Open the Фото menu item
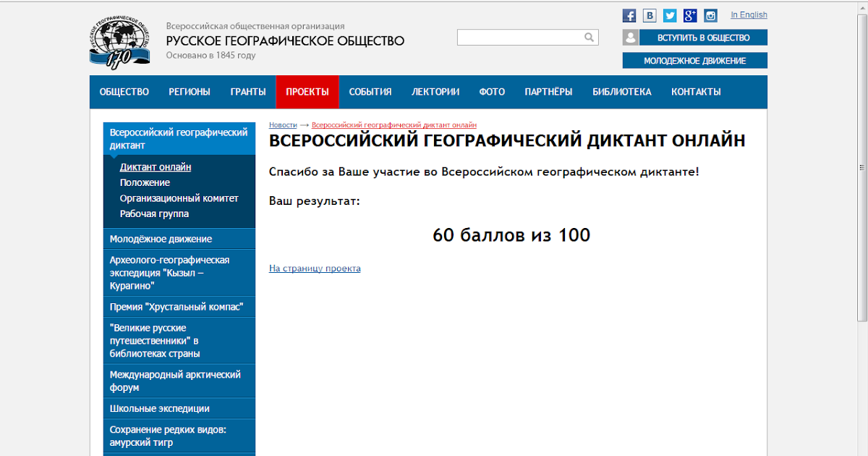Viewport: 868px width, 456px height. (492, 92)
